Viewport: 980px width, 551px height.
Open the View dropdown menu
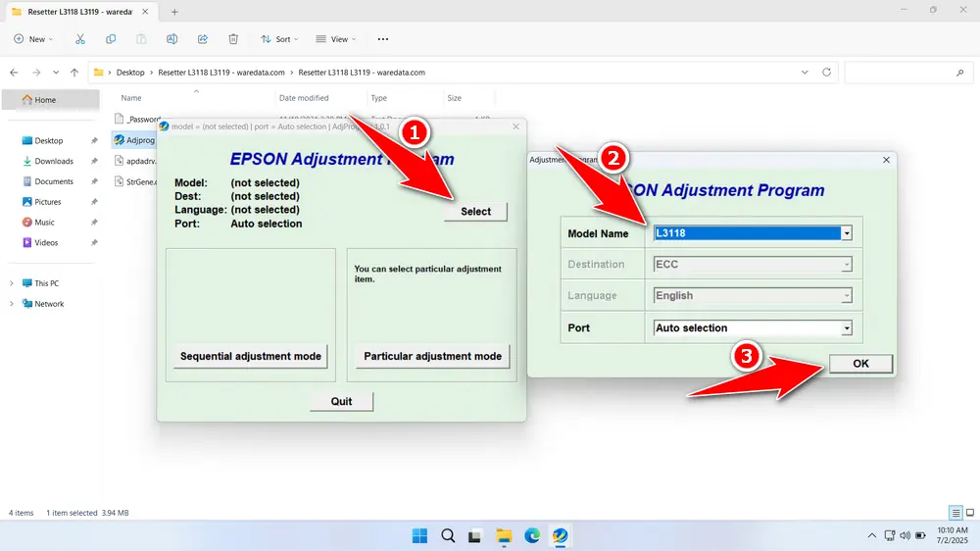click(335, 39)
